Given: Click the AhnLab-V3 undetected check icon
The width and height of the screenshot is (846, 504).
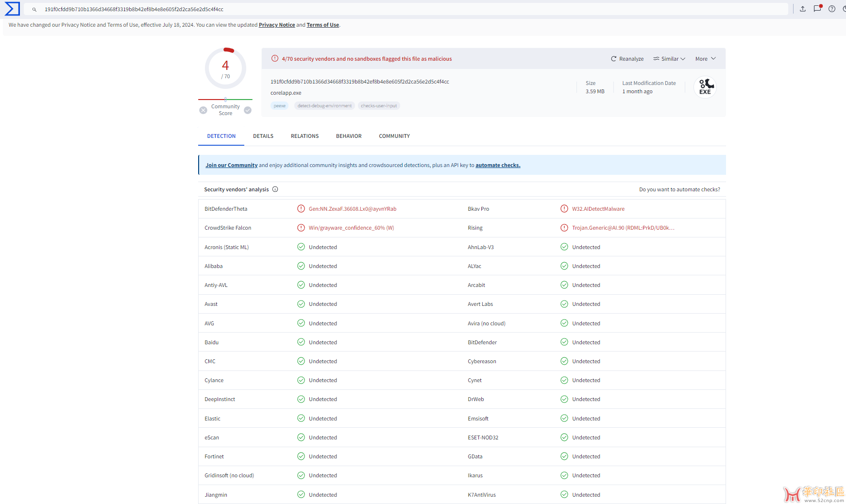Looking at the screenshot, I should (564, 247).
